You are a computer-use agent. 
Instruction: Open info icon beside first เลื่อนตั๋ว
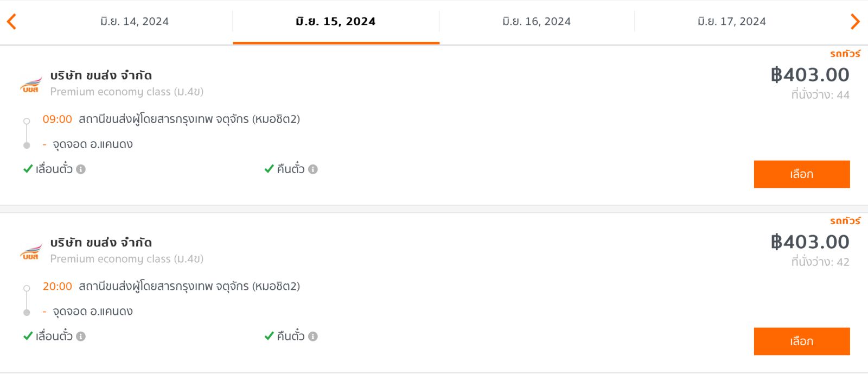tap(81, 169)
